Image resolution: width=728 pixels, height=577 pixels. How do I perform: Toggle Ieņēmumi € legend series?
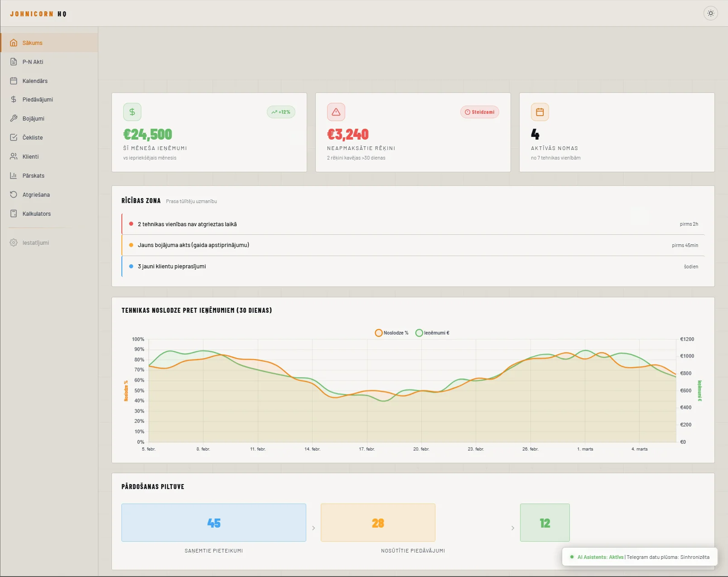click(x=433, y=333)
